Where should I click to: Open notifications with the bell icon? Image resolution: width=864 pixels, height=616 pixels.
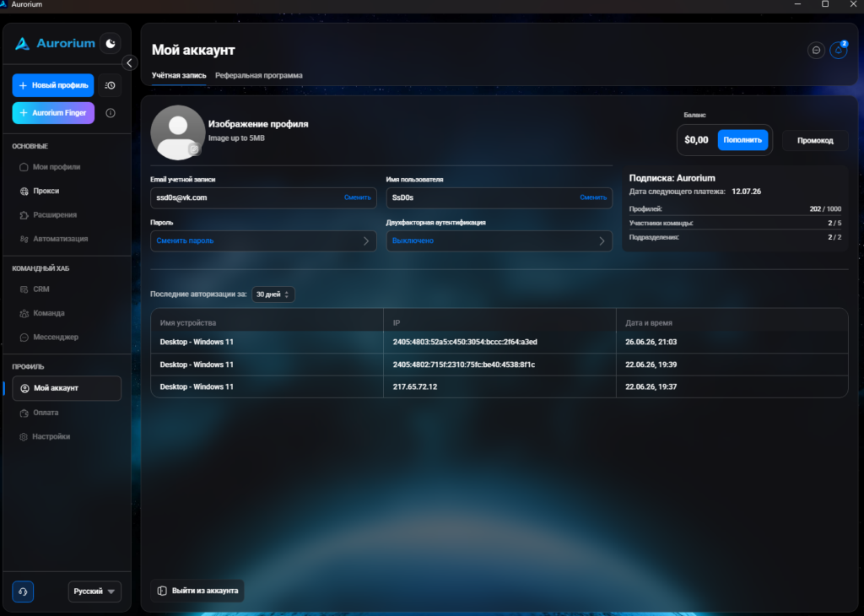point(839,50)
